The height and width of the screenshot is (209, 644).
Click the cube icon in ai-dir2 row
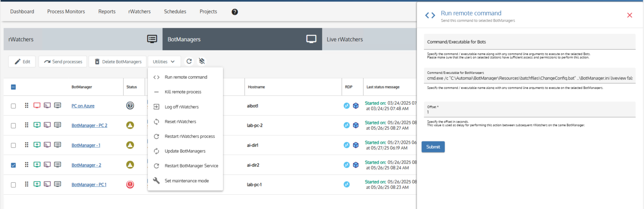[356, 165]
